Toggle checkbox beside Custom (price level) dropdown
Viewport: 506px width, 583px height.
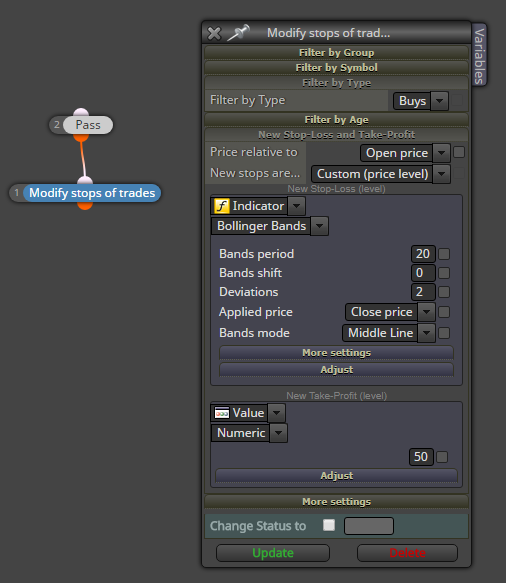[459, 173]
